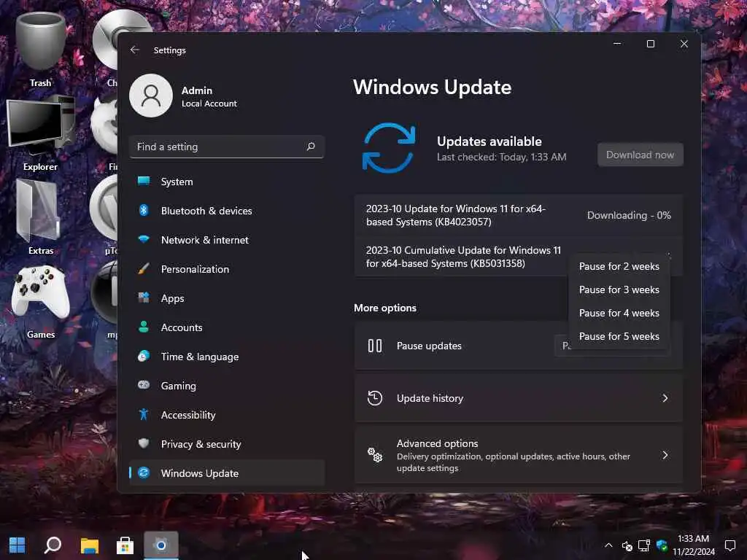The height and width of the screenshot is (560, 747).
Task: Click the Advanced options gears icon
Action: [x=375, y=455]
